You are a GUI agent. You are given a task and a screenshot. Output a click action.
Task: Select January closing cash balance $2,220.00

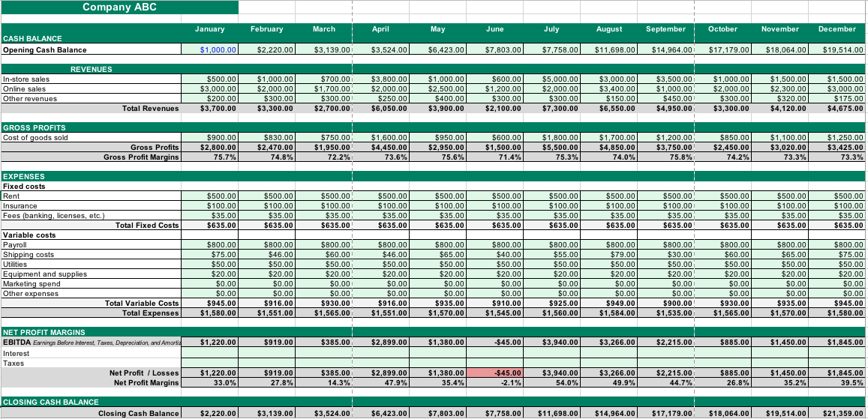(210, 414)
